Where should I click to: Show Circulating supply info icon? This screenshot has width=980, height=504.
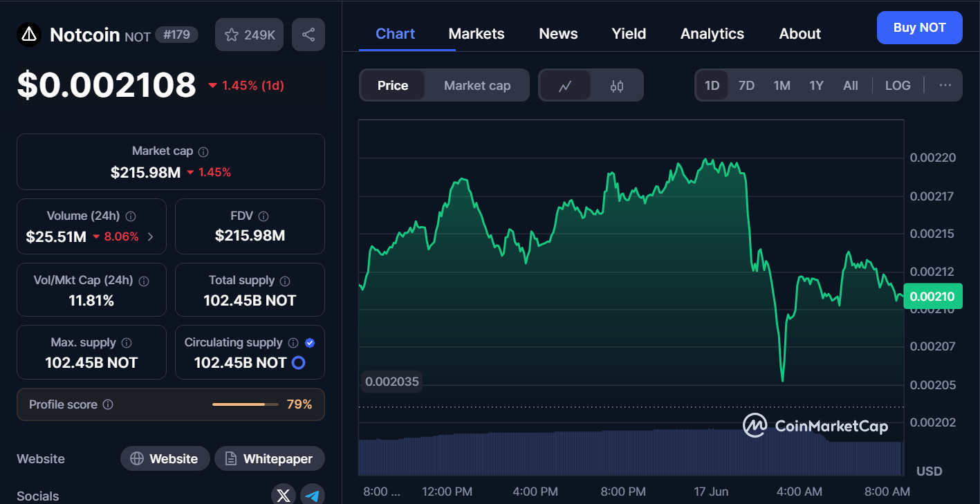pyautogui.click(x=293, y=343)
